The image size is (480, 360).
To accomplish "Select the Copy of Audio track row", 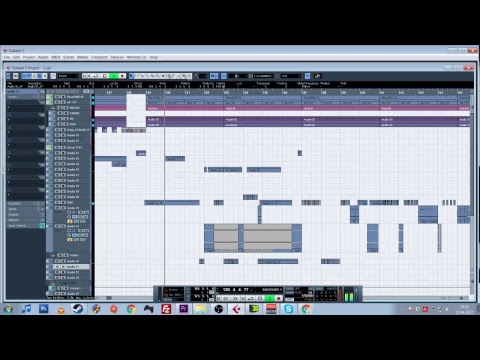I will [x=68, y=130].
